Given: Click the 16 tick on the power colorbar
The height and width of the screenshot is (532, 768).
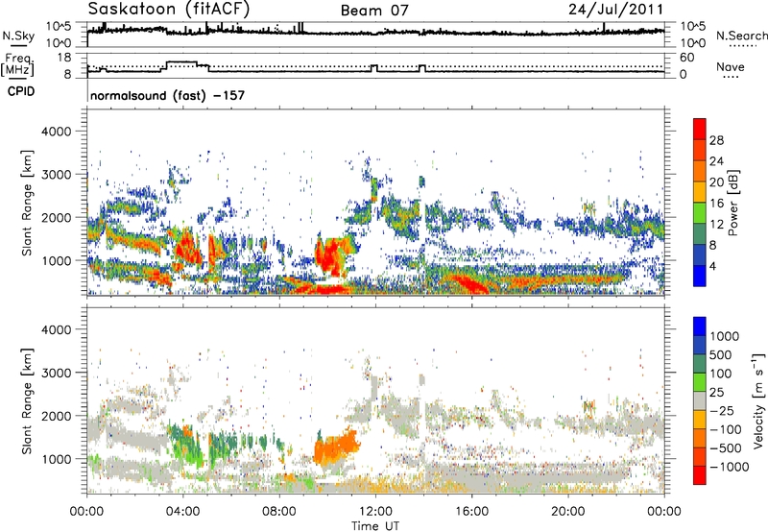Looking at the screenshot, I should click(716, 204).
